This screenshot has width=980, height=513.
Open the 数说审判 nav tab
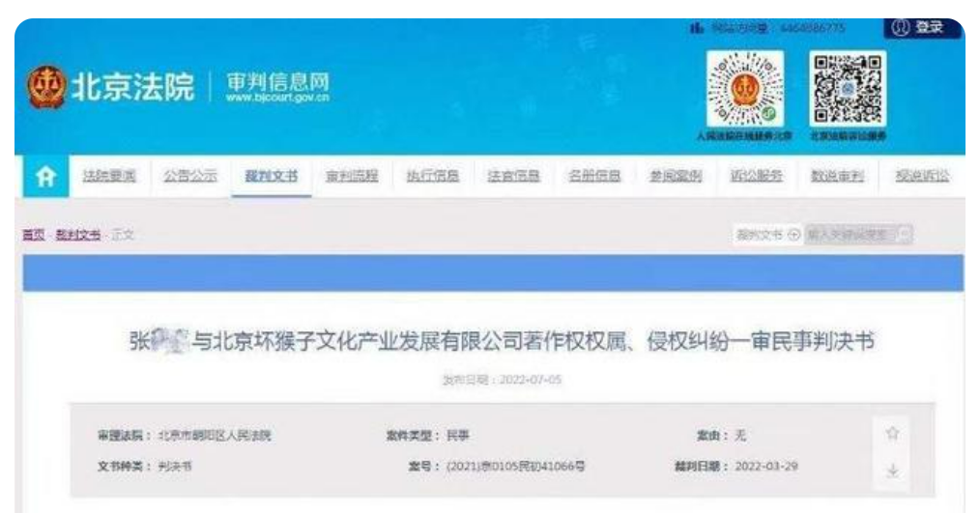point(838,176)
